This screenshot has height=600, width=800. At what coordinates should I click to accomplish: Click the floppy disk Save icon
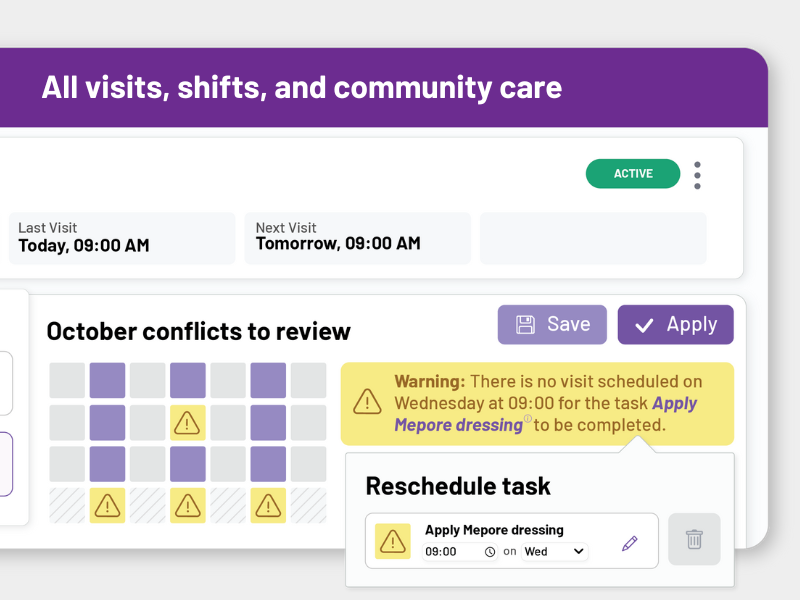[x=525, y=325]
